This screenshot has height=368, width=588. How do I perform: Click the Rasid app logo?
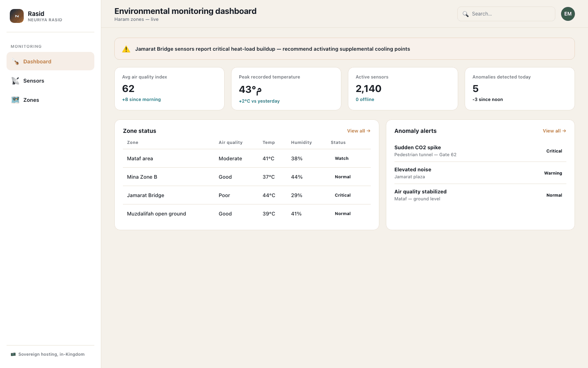pos(17,16)
